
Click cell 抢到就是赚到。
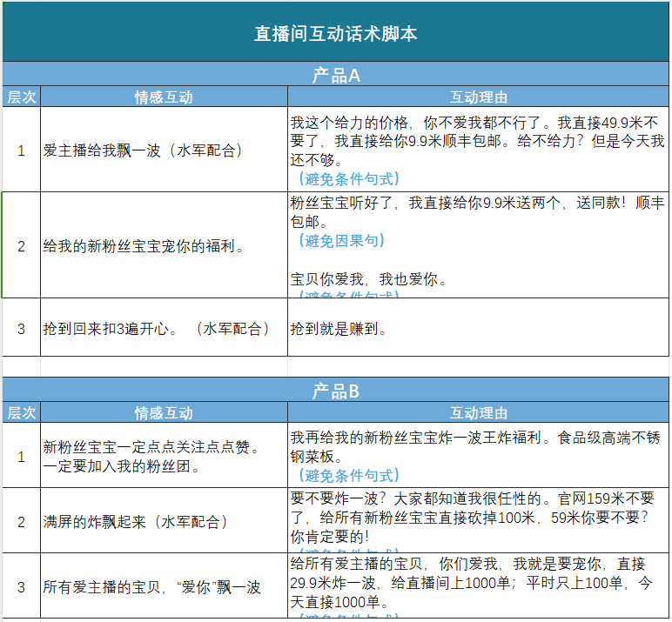478,327
